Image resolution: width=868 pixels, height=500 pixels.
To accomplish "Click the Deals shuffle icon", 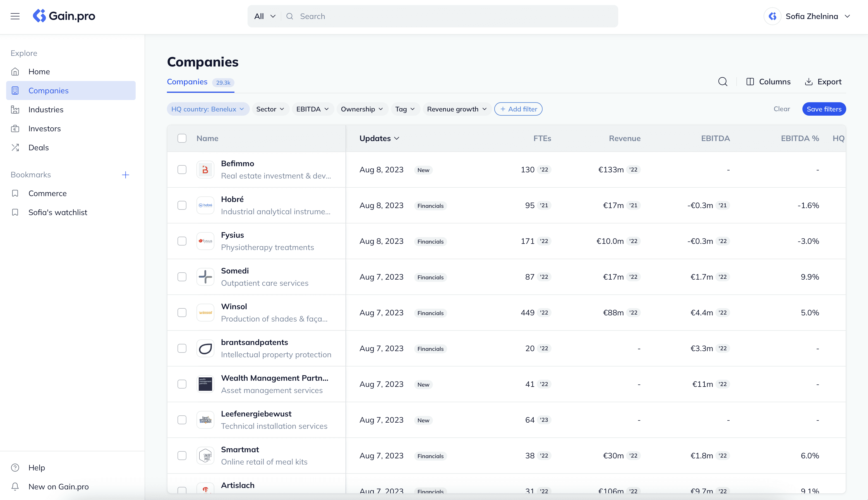I will point(15,147).
